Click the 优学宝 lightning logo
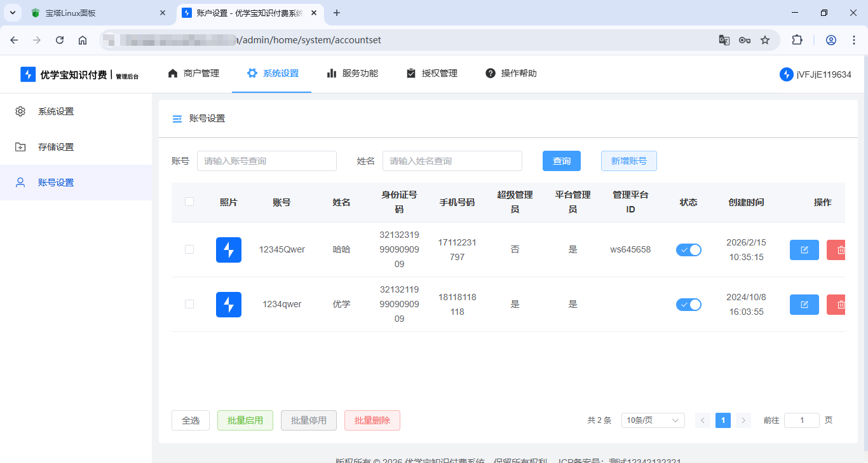Image resolution: width=868 pixels, height=463 pixels. click(x=27, y=73)
